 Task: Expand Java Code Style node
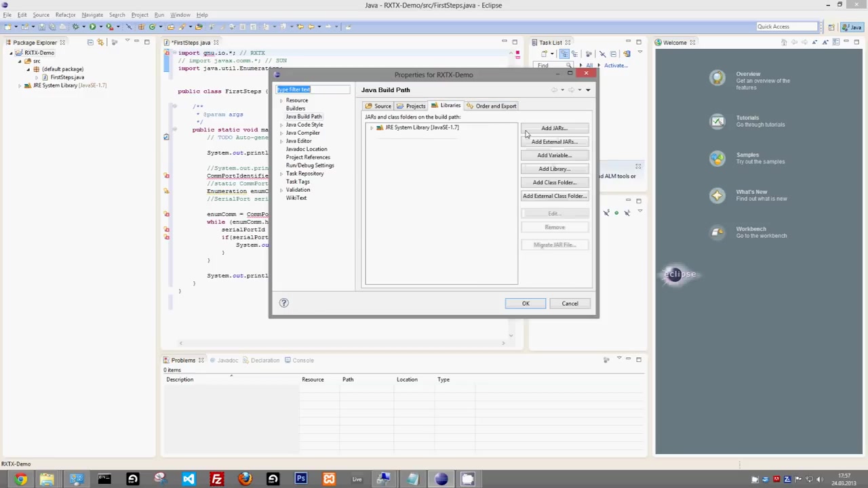tap(281, 125)
